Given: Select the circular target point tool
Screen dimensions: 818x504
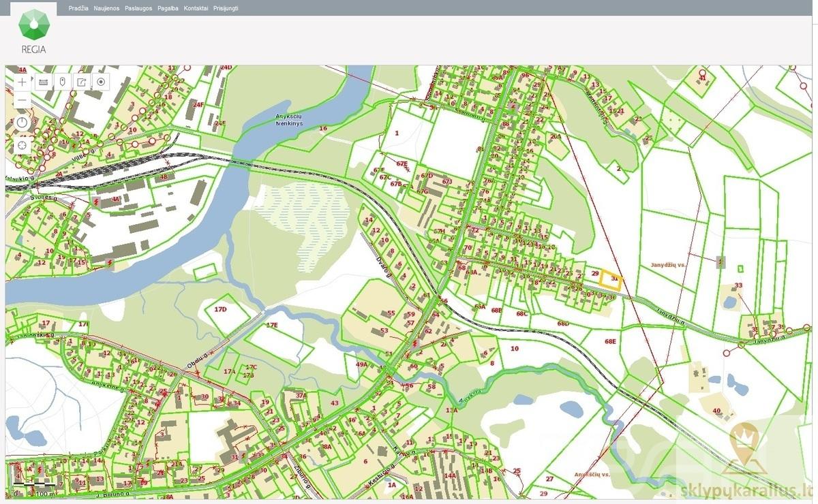Looking at the screenshot, I should coord(101,82).
